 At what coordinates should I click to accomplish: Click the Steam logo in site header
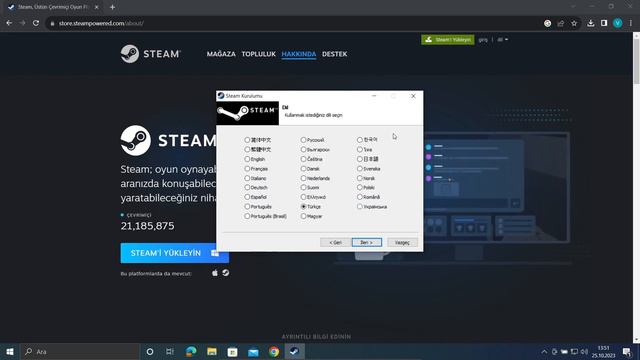point(150,54)
